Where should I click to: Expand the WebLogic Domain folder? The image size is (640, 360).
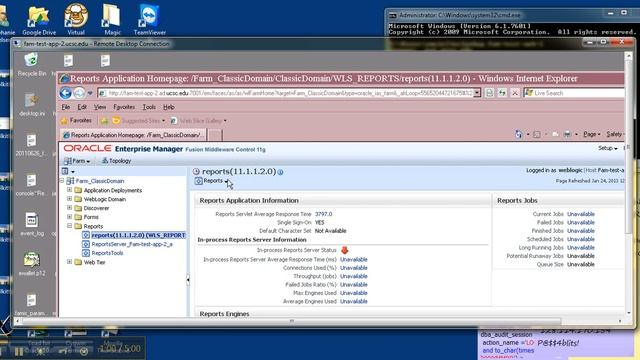69,199
